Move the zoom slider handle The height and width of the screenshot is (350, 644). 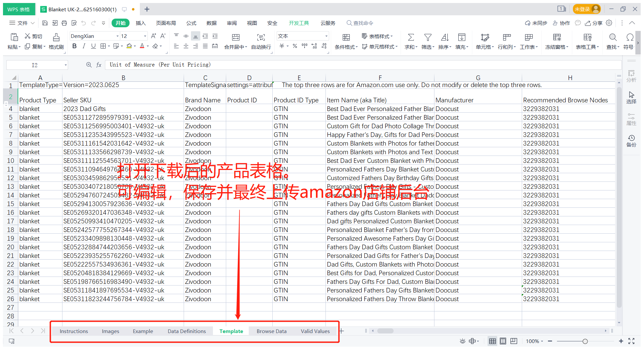click(x=585, y=341)
